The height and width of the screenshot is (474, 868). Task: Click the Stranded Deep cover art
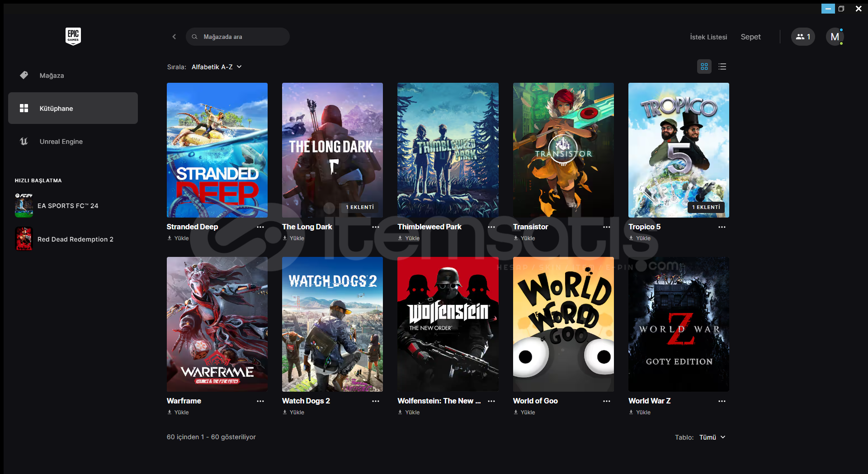click(x=217, y=150)
